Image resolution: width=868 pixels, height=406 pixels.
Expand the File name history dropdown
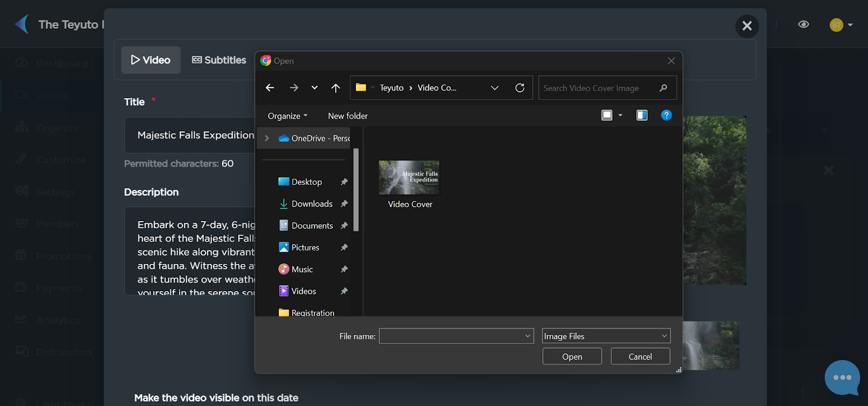click(x=528, y=336)
